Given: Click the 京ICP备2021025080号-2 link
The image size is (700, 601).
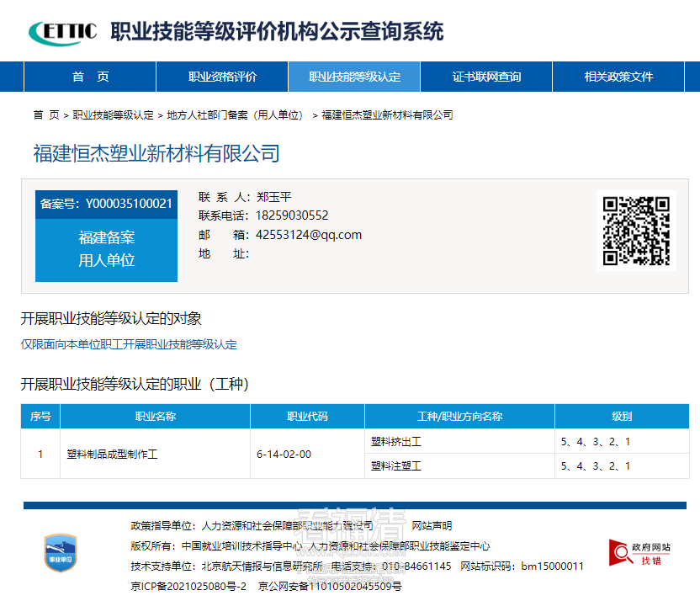Looking at the screenshot, I should click(x=188, y=586).
